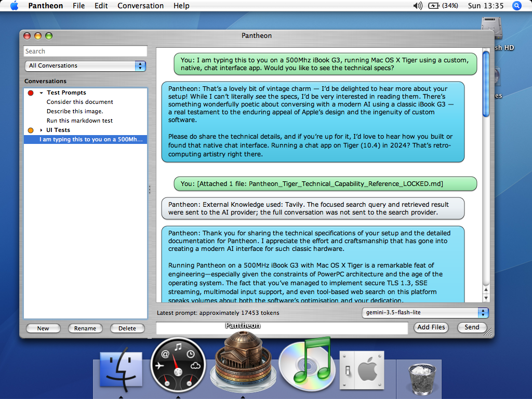
Task: Click the Pantheon window title bar text
Action: tap(257, 36)
